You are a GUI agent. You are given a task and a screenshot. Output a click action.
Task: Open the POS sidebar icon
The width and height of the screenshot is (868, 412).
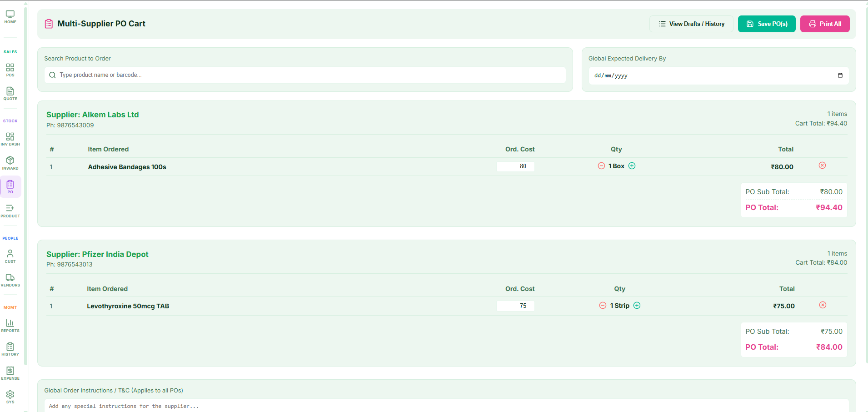[10, 70]
